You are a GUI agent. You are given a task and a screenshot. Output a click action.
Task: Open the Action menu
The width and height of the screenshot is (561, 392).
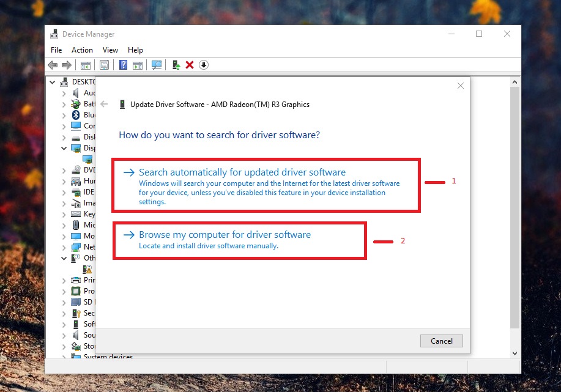tap(82, 50)
